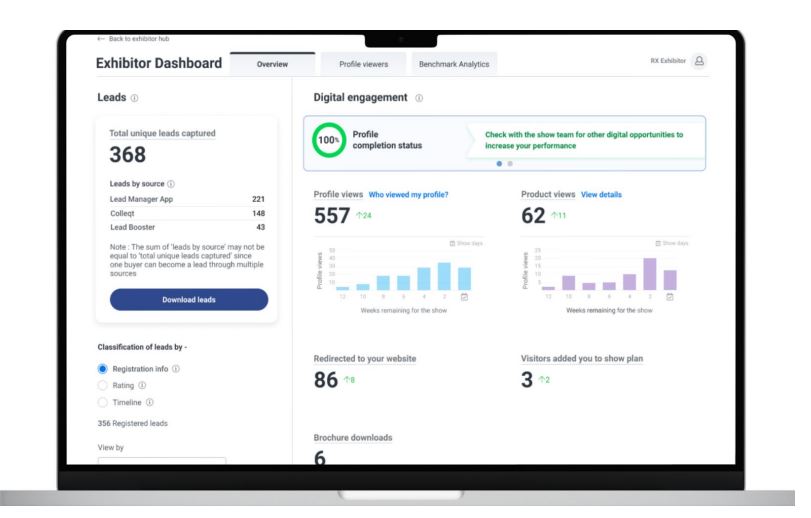
Task: Click the Download leads button
Action: tap(188, 299)
